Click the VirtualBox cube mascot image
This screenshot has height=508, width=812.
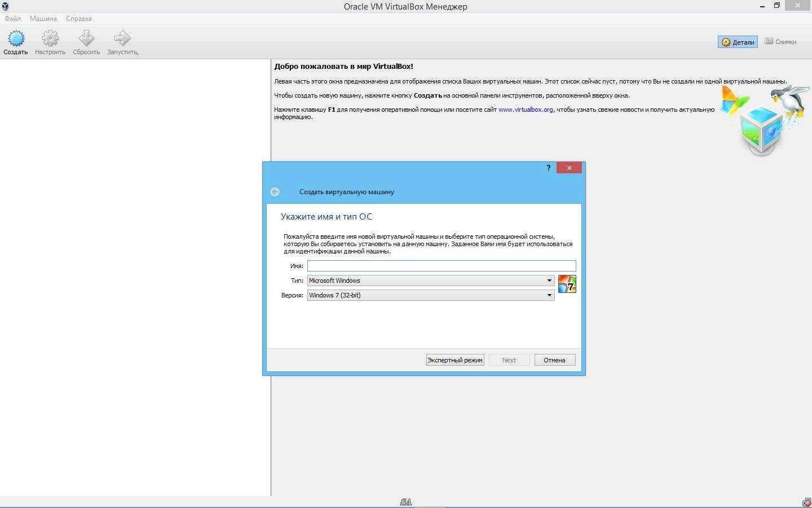click(x=765, y=120)
